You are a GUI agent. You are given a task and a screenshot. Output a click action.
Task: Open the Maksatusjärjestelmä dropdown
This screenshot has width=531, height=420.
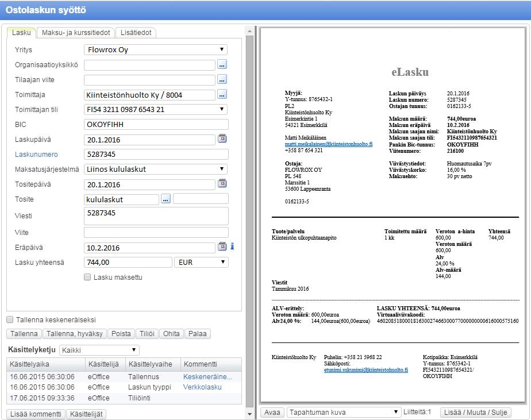(x=156, y=169)
